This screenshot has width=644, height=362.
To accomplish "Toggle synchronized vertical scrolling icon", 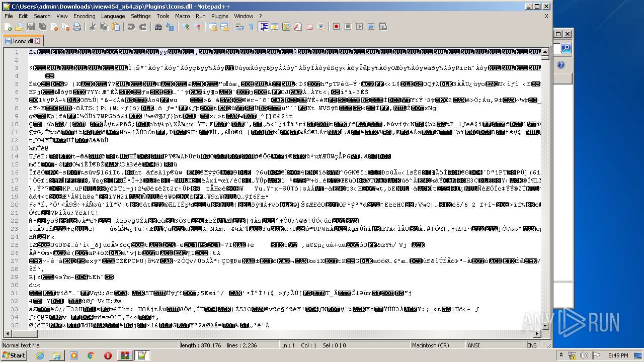I will coord(213,27).
